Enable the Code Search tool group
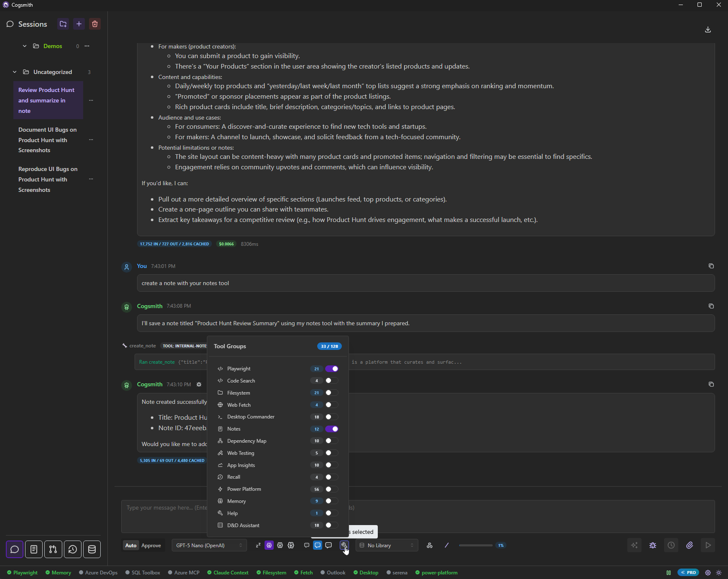 coord(332,380)
